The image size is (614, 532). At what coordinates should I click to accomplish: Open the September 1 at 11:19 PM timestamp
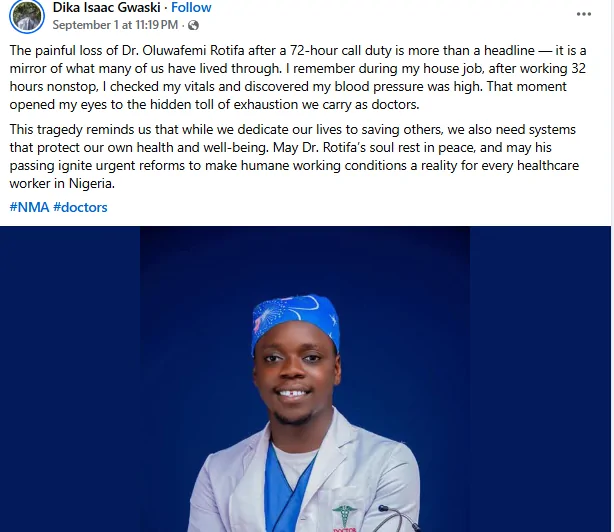pyautogui.click(x=115, y=25)
